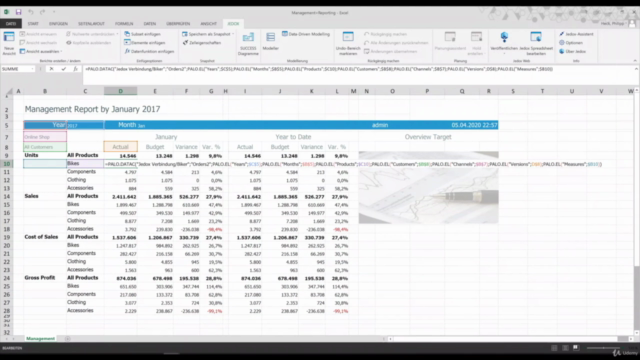Cancel formula entry with the X icon
The image size is (640, 360).
pyautogui.click(x=51, y=69)
